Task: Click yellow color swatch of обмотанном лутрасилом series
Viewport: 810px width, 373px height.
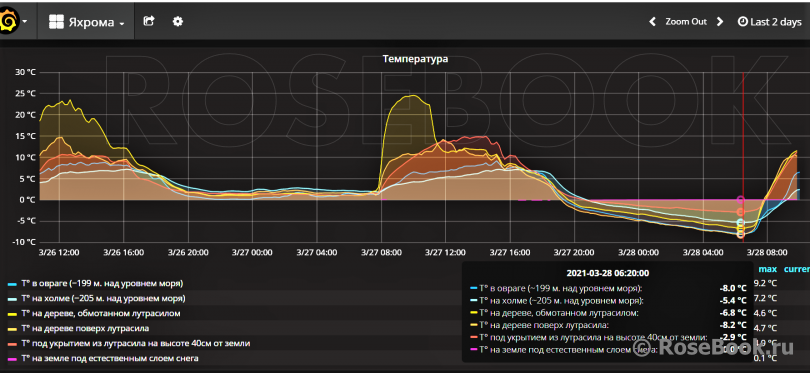Action: click(x=12, y=314)
